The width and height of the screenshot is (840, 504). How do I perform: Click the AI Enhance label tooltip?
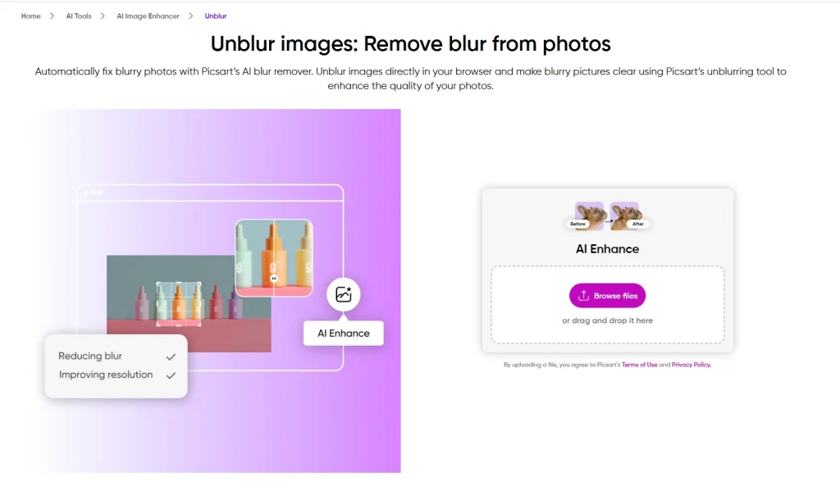(x=344, y=333)
